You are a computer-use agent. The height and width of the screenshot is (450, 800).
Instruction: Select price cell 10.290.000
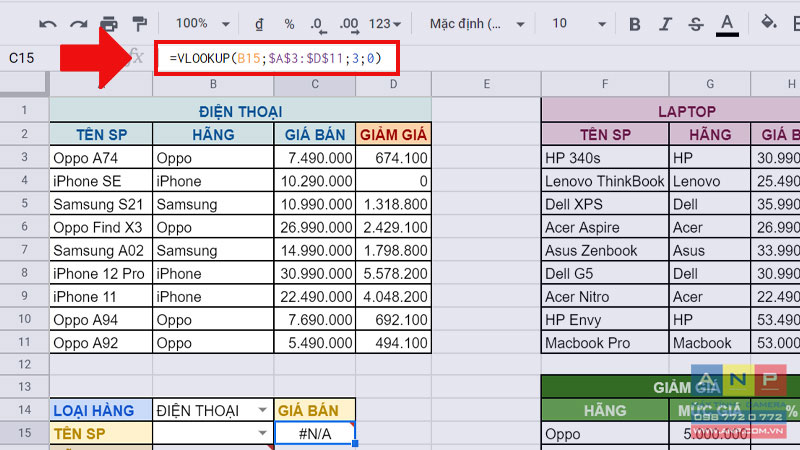coord(315,181)
